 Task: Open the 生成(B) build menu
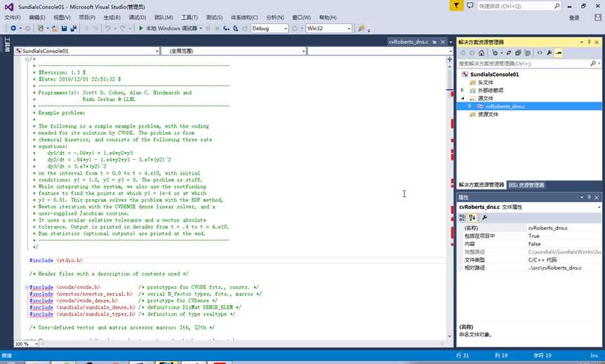click(x=112, y=18)
